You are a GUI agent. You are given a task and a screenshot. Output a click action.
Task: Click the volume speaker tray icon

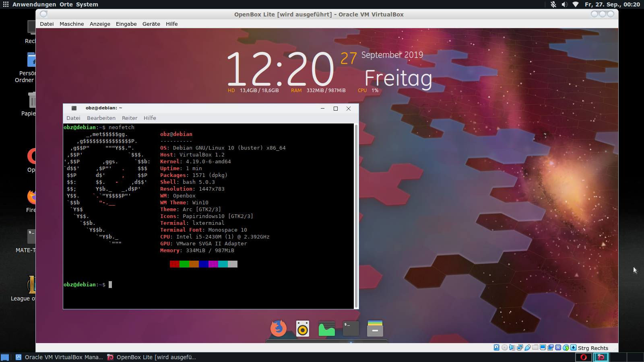click(564, 4)
